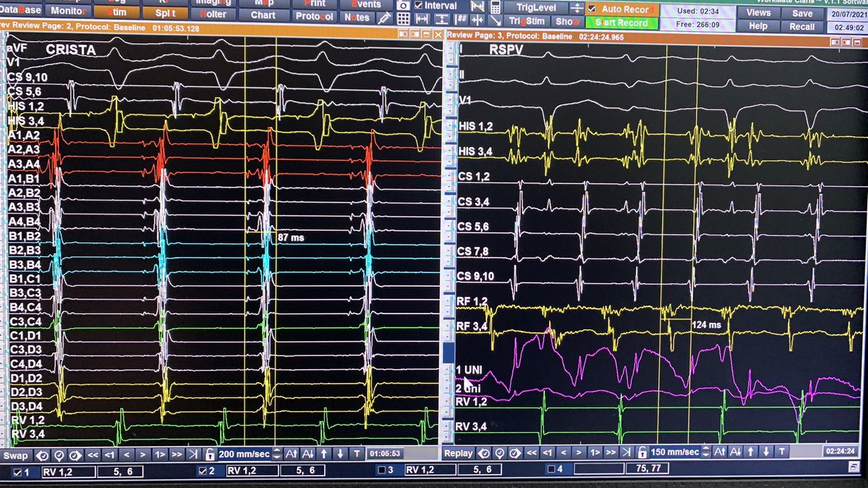Click the >> fast forward button in left pane
This screenshot has height=488, width=868.
pos(176,455)
